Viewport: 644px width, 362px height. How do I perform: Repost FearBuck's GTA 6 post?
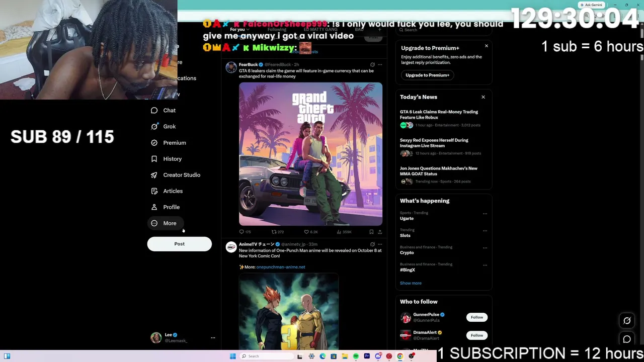(278, 232)
